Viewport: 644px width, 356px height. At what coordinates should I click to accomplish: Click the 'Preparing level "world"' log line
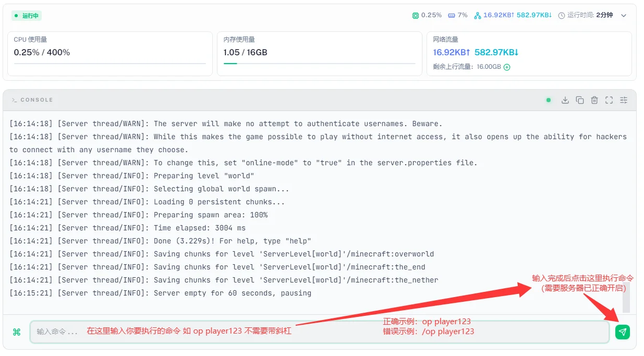tap(132, 176)
